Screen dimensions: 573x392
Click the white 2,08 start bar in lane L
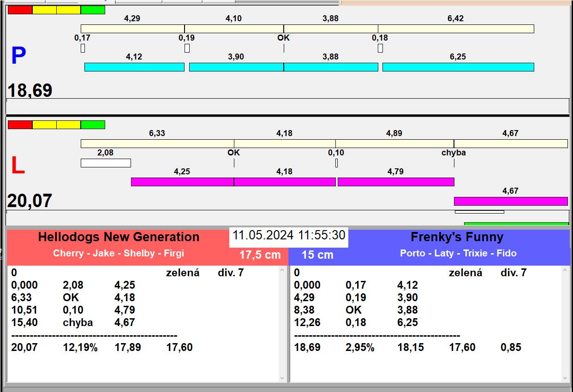(x=106, y=163)
